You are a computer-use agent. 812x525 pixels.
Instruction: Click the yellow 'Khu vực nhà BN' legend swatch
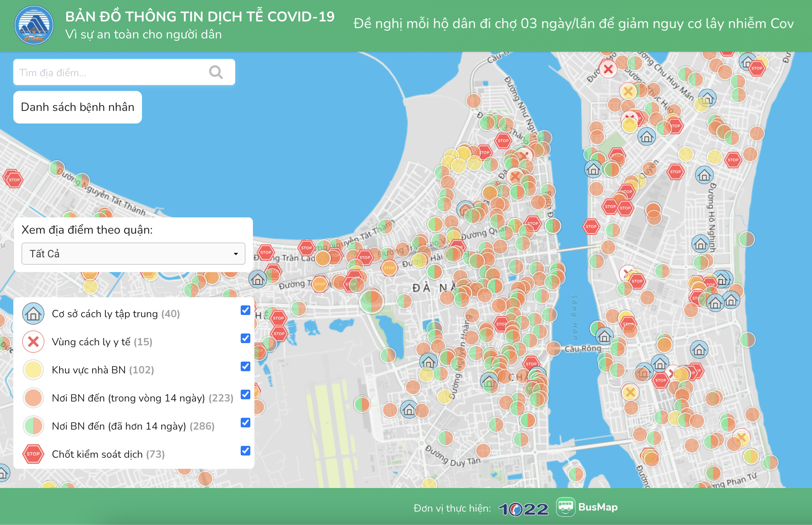[33, 370]
